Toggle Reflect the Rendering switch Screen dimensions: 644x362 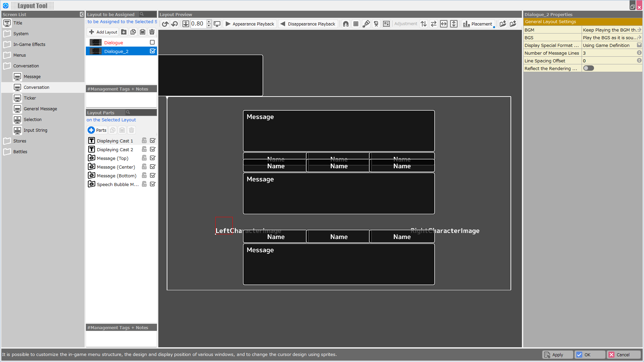[588, 68]
